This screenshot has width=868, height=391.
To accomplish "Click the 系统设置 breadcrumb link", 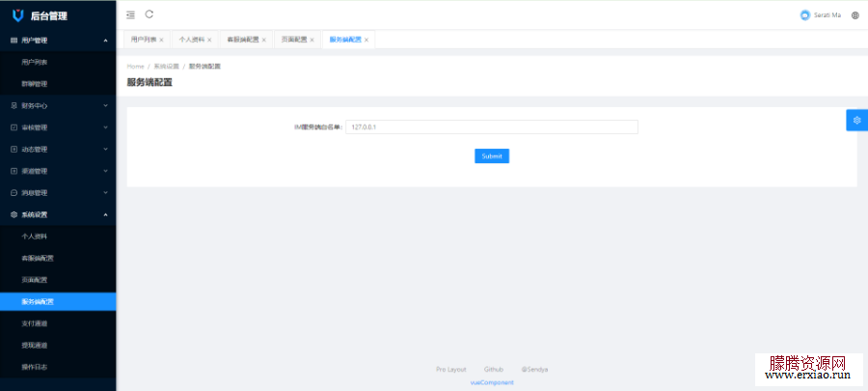I will pyautogui.click(x=166, y=67).
